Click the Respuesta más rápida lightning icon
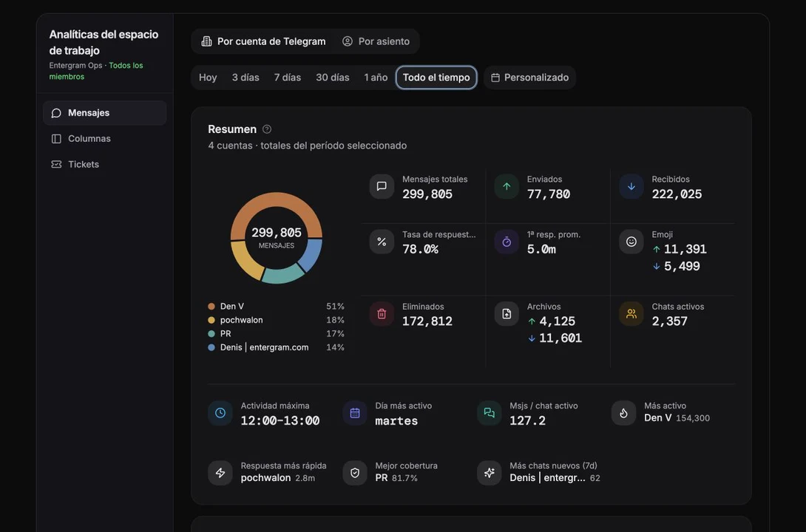This screenshot has height=532, width=806. (x=220, y=473)
